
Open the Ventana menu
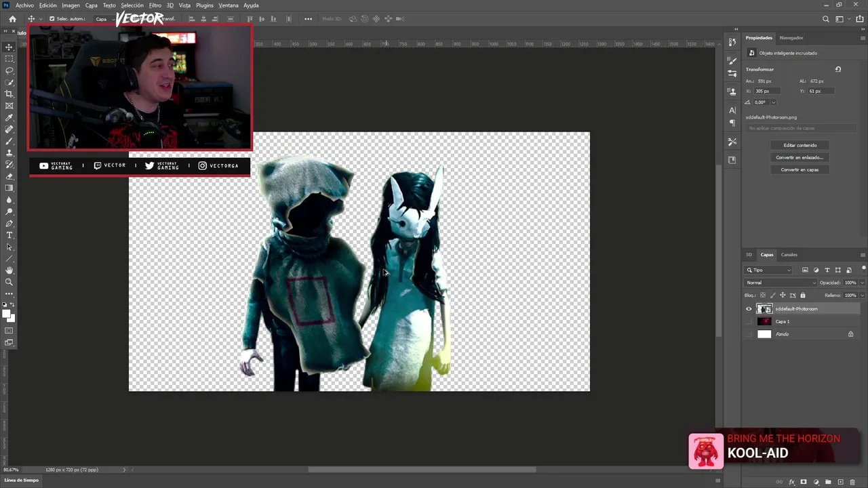click(229, 5)
